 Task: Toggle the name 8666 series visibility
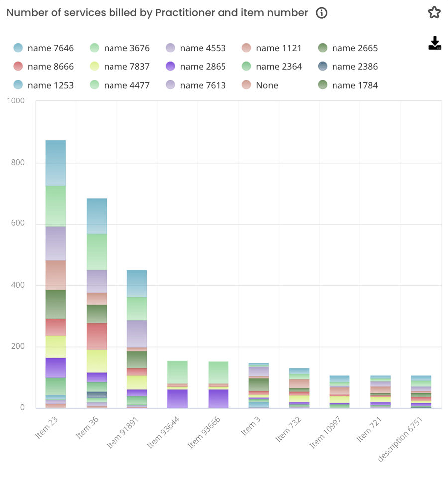(18, 66)
